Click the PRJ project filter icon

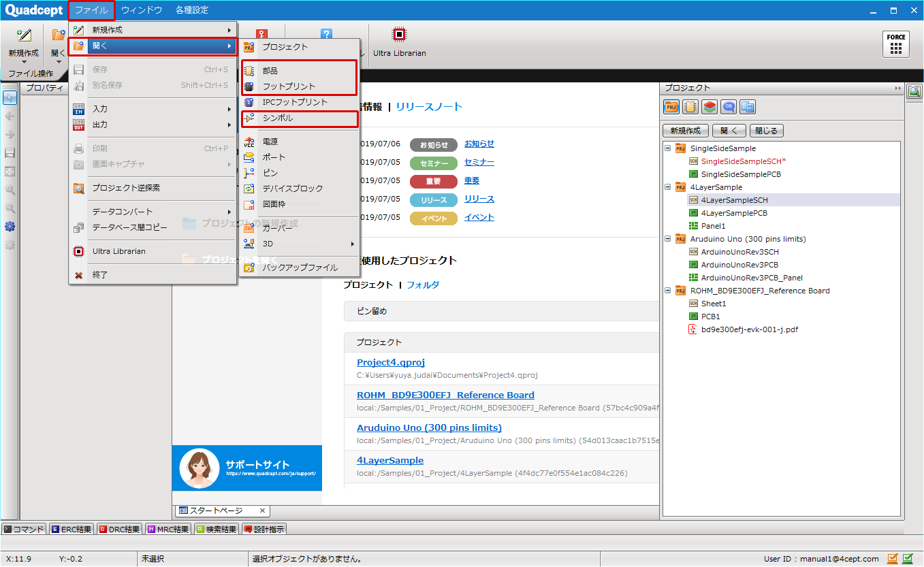click(671, 107)
